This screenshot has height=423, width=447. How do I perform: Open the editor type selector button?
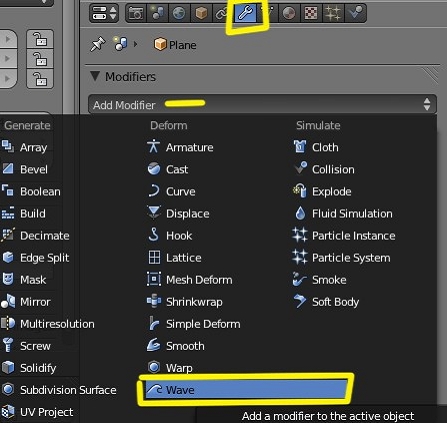pos(104,13)
